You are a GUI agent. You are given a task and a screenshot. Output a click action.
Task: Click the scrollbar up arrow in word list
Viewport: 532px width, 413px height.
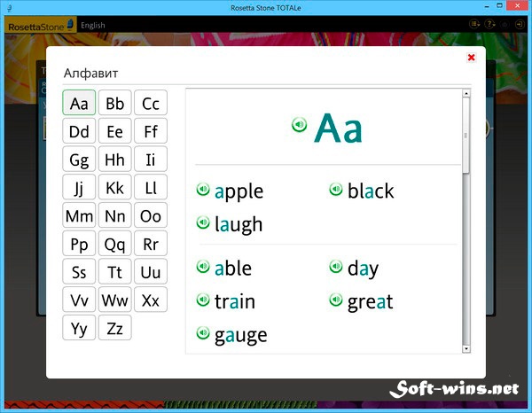point(466,93)
